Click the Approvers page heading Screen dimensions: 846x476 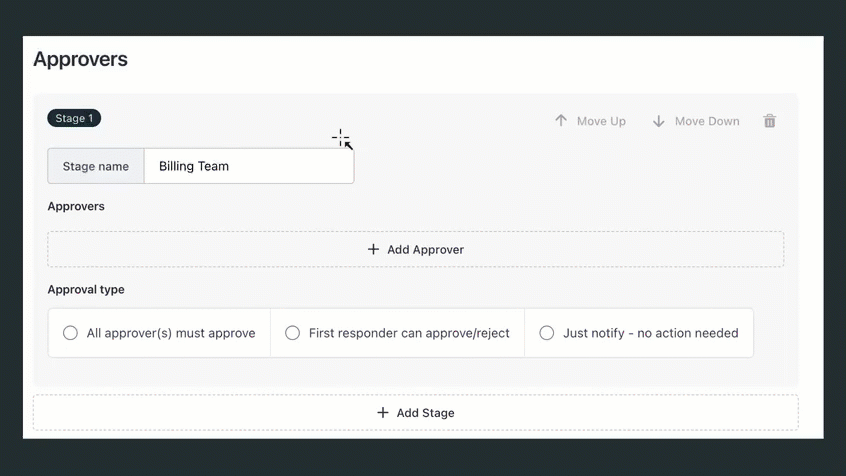(x=80, y=59)
